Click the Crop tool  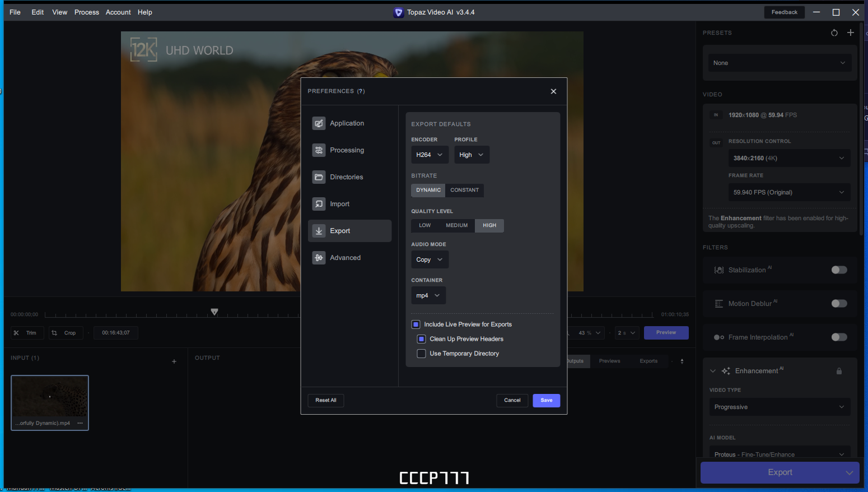(66, 333)
